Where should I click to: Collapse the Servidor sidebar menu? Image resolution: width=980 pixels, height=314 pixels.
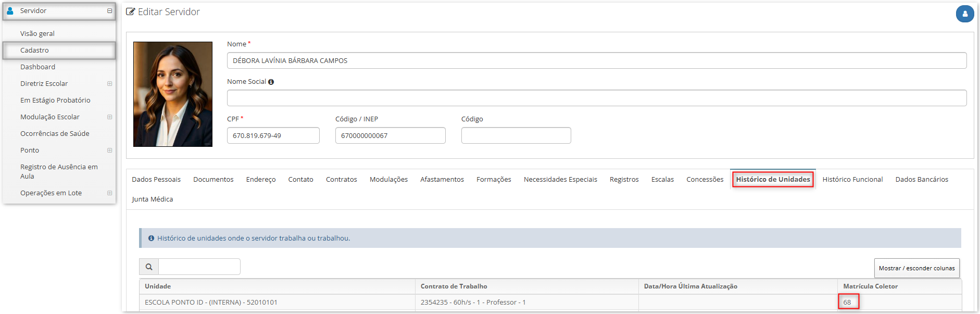point(109,10)
